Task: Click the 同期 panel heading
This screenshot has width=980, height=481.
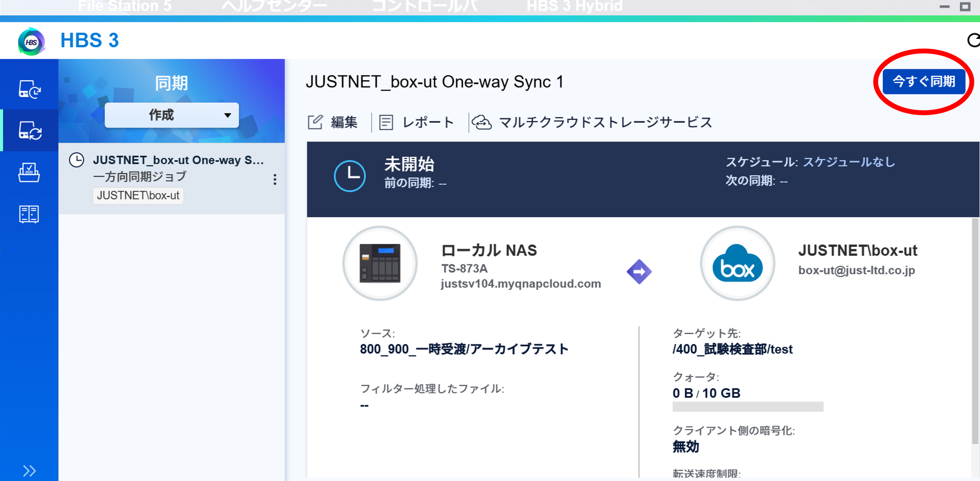Action: (172, 83)
